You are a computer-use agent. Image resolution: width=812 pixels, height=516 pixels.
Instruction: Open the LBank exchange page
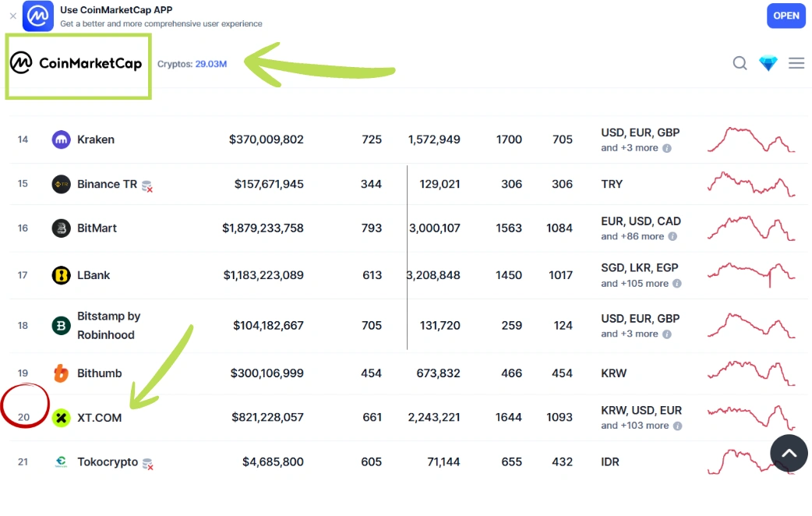94,275
